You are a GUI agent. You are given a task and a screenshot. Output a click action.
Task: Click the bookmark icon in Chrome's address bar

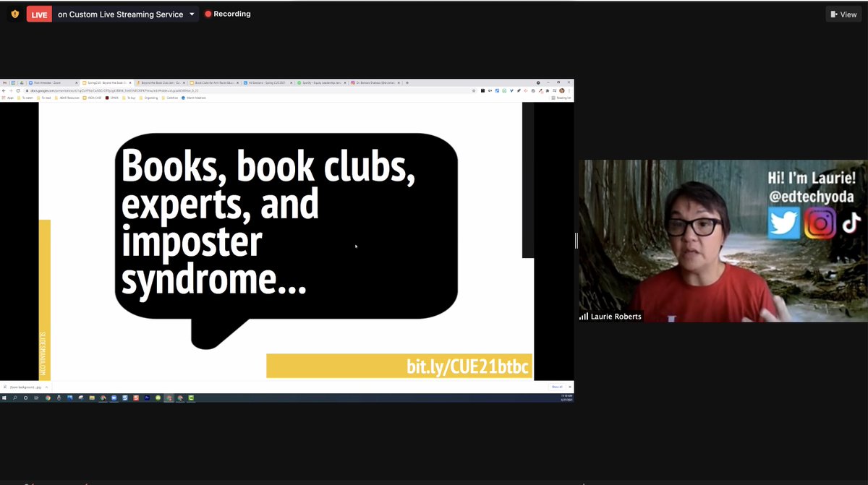475,90
